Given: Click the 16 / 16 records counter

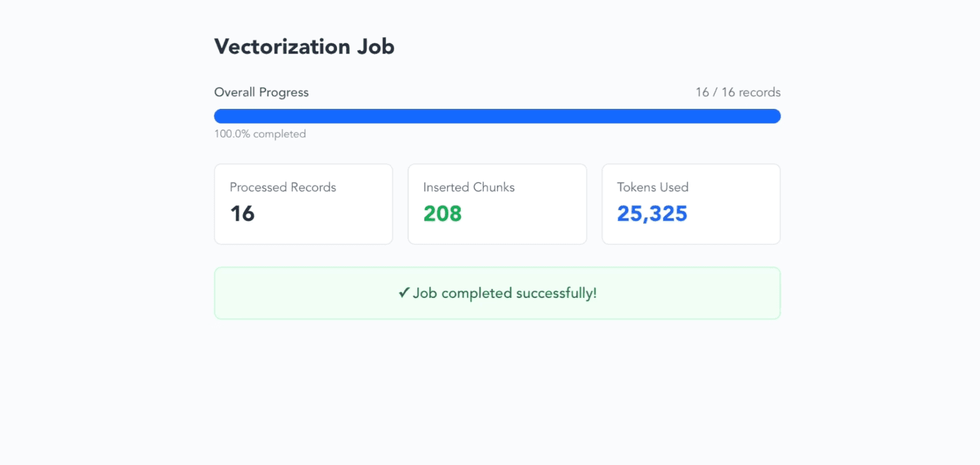Looking at the screenshot, I should pyautogui.click(x=738, y=92).
